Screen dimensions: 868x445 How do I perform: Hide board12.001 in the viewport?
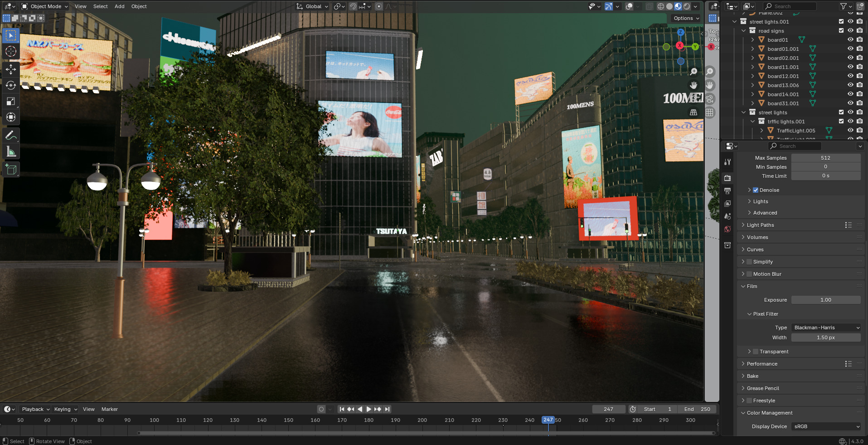coord(850,76)
